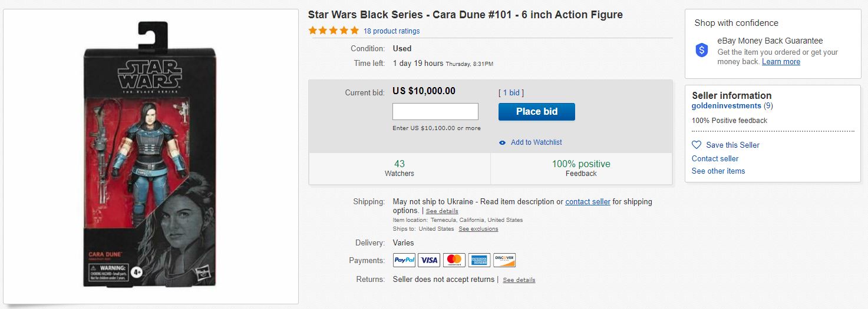Click the eye icon for Watchlist

502,142
